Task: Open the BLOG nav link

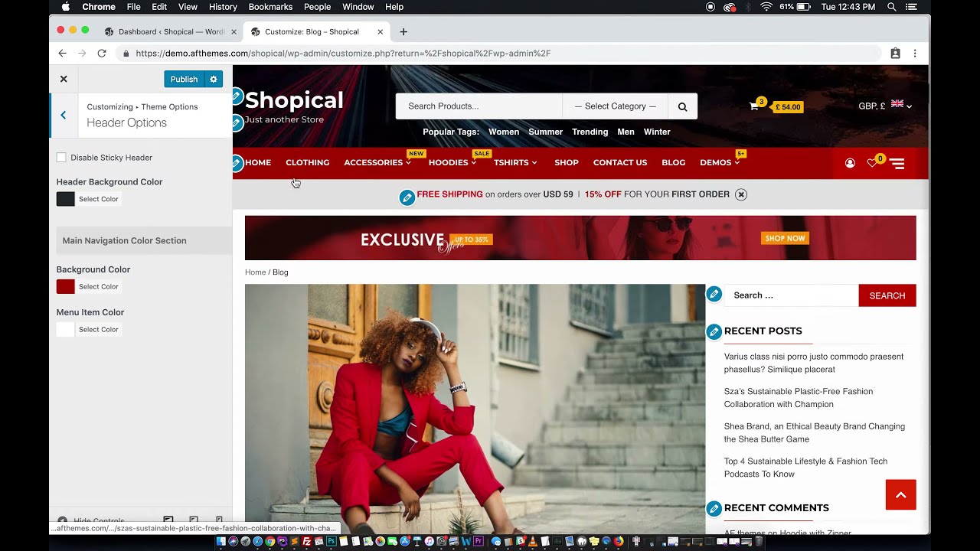Action: (674, 162)
